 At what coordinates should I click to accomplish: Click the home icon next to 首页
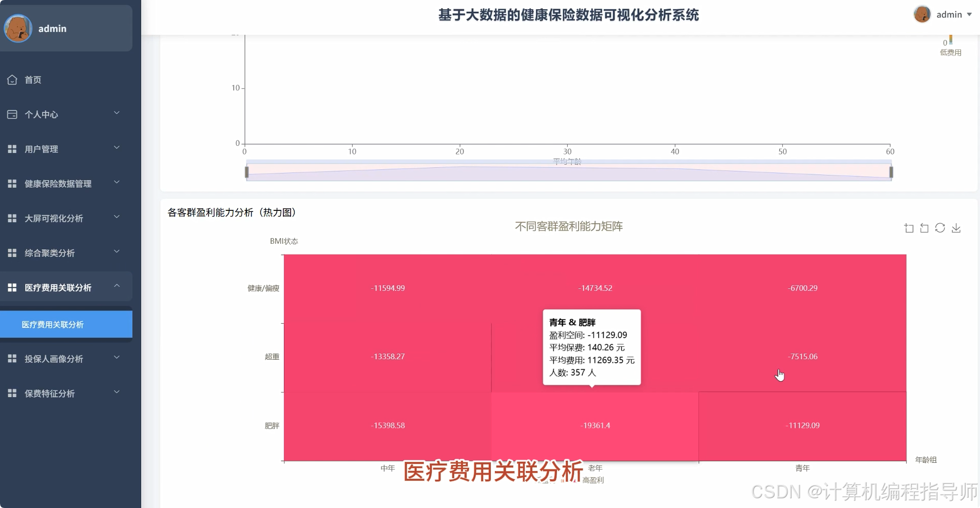tap(12, 80)
